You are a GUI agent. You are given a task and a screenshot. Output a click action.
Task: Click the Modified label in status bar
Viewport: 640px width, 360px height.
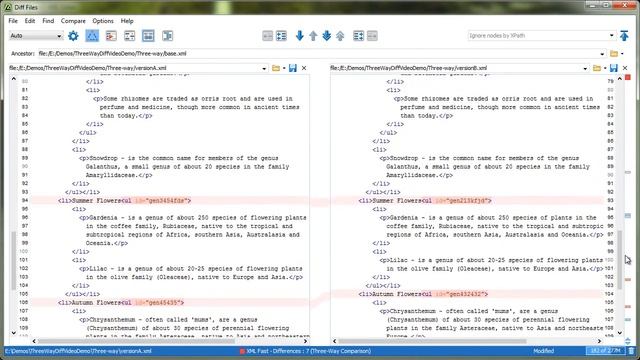(544, 351)
